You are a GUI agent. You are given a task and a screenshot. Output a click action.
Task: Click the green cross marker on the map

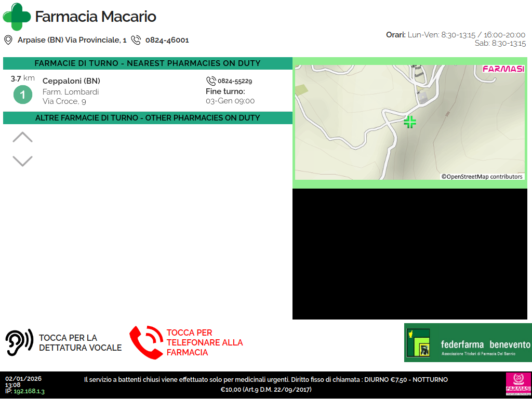click(x=410, y=122)
